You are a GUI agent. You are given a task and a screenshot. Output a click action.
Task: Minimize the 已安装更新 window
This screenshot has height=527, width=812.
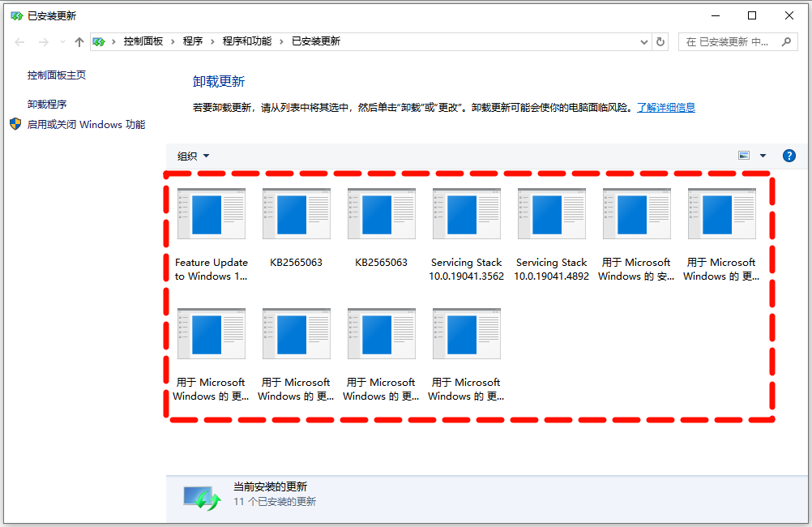716,15
